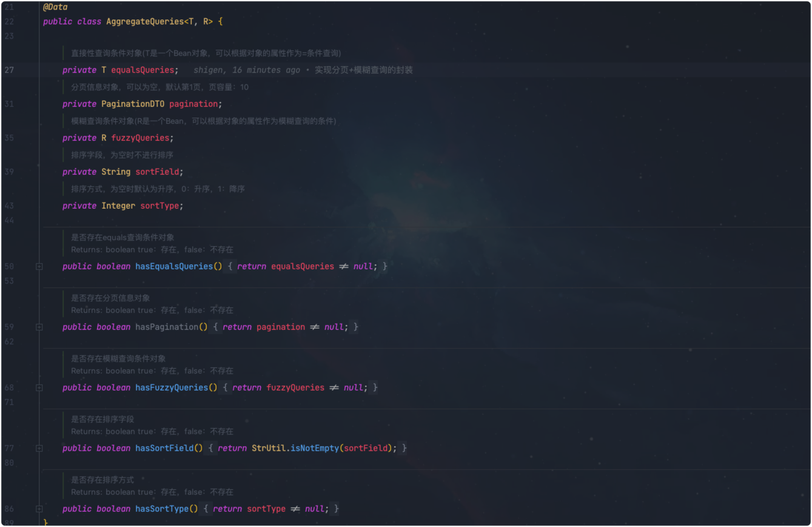Click line number 22 in the gutter
Screen dimensions: 812x527
(x=8, y=22)
